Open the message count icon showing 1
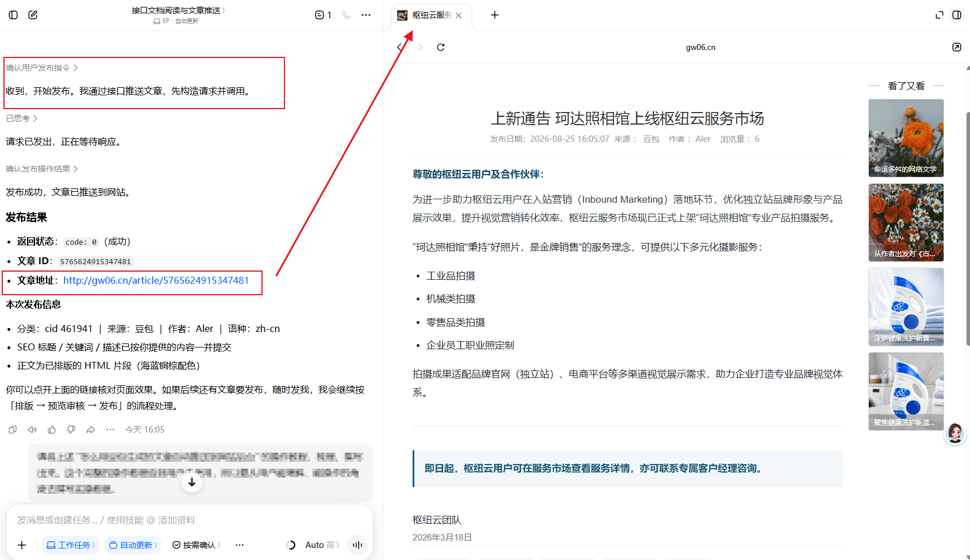 tap(324, 15)
